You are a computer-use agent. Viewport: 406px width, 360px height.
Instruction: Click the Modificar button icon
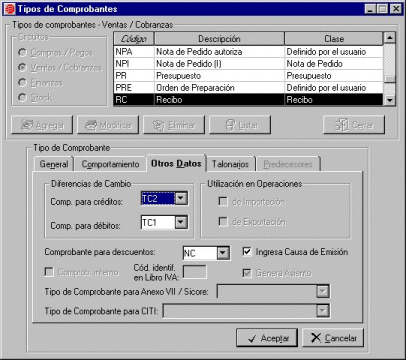pyautogui.click(x=91, y=125)
